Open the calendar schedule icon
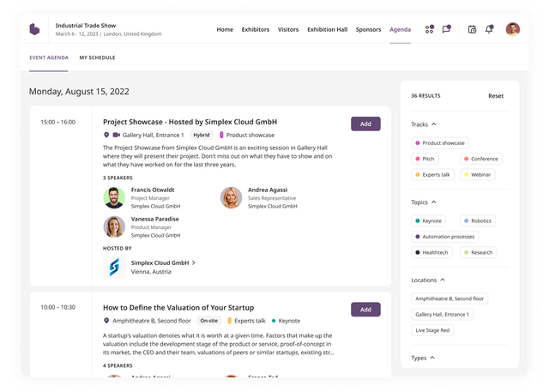The width and height of the screenshot is (549, 392). (472, 29)
